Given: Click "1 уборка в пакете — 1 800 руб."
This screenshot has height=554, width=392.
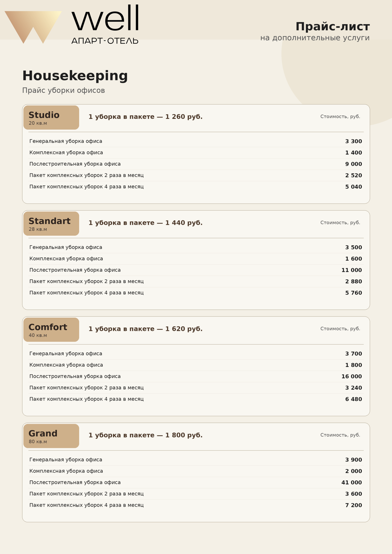Looking at the screenshot, I should (145, 435).
